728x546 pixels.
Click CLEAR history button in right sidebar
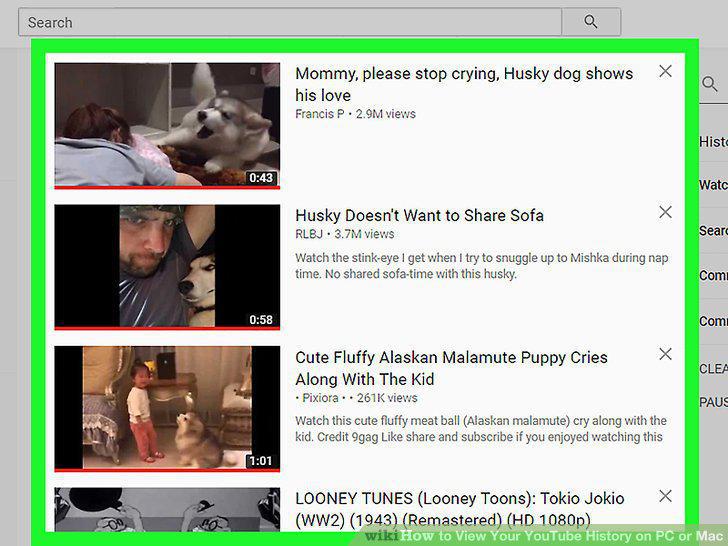[713, 369]
